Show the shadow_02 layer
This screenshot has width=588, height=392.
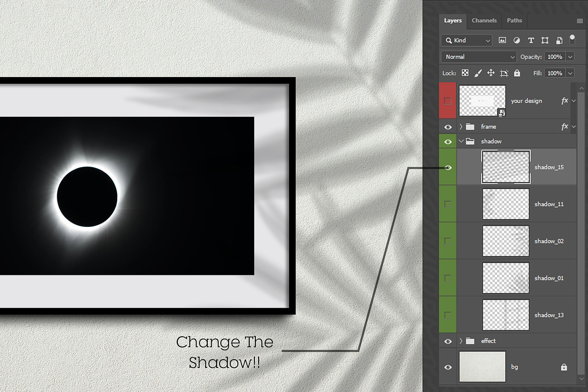click(x=448, y=241)
